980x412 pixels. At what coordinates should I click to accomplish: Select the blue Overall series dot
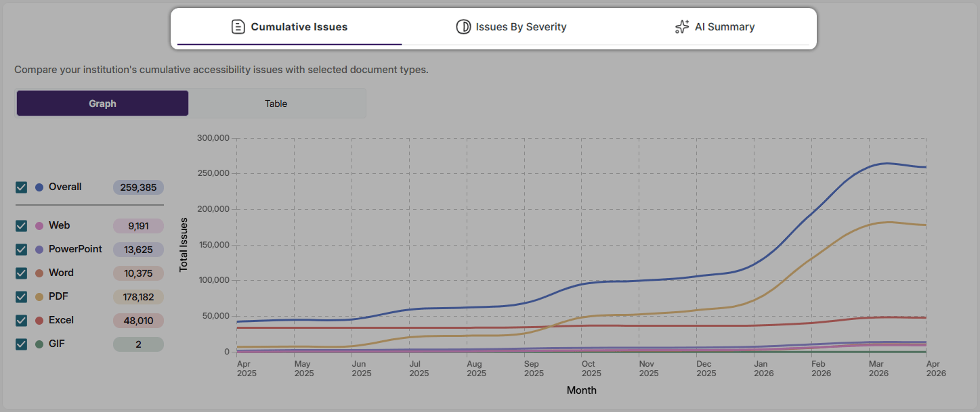click(x=40, y=187)
